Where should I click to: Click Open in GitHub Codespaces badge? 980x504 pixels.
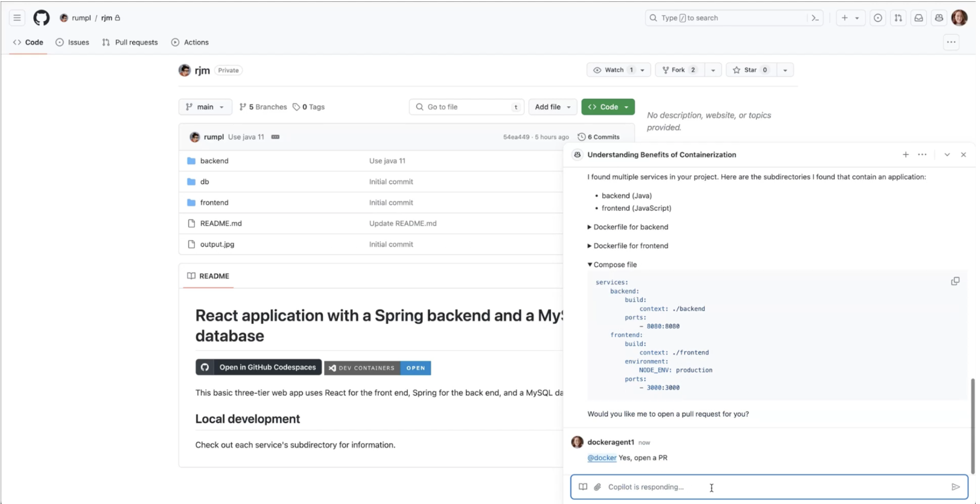[258, 367]
